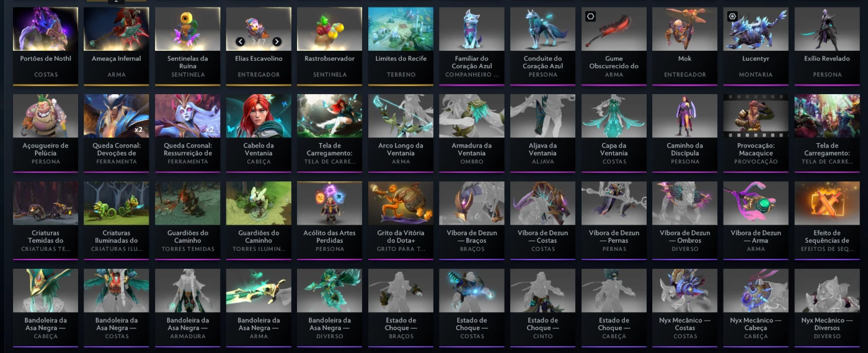Show the next Elias Escavolino style
This screenshot has width=868, height=353.
[x=277, y=41]
